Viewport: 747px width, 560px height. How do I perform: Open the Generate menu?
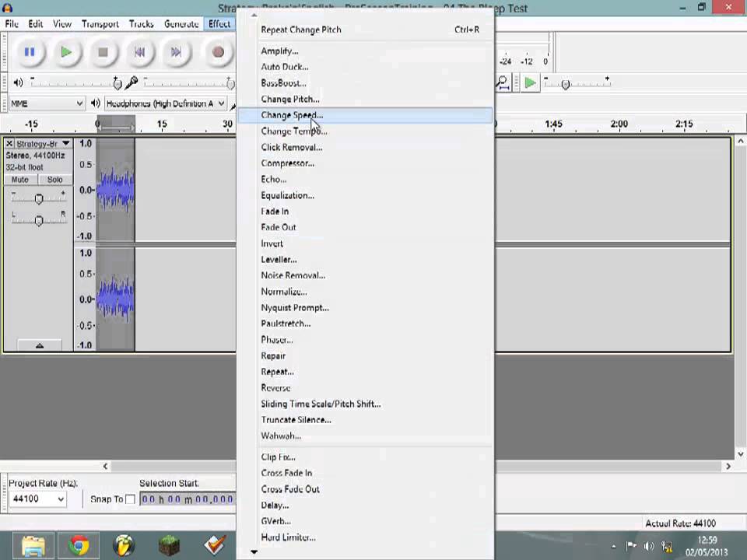(181, 24)
